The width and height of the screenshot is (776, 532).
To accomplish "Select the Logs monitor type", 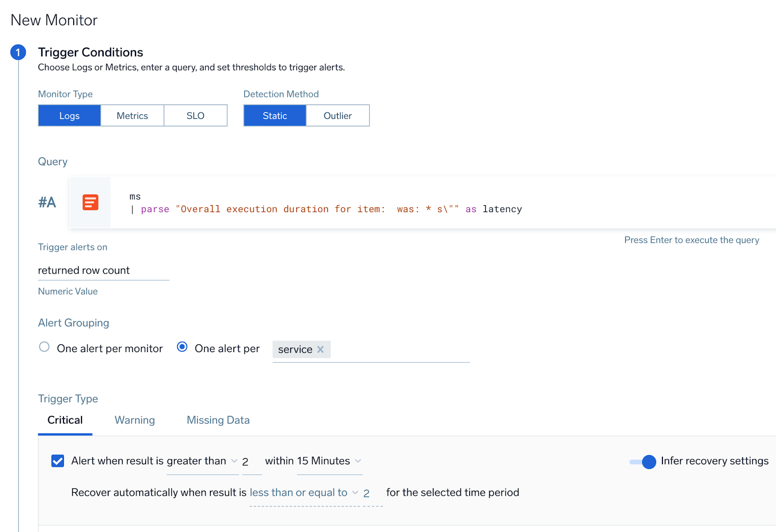I will pyautogui.click(x=69, y=116).
